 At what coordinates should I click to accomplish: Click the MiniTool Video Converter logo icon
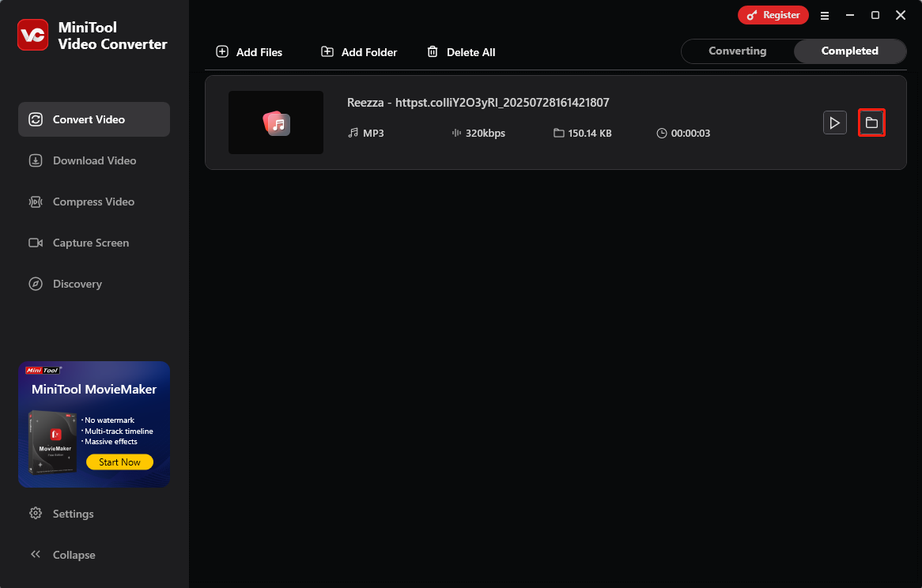pos(32,35)
